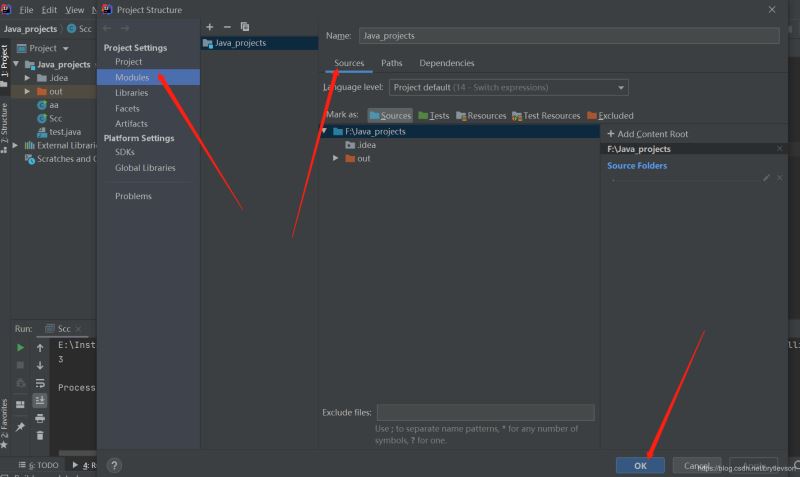Select Project under Project Settings
Screen dimensions: 800x477
[x=128, y=61]
